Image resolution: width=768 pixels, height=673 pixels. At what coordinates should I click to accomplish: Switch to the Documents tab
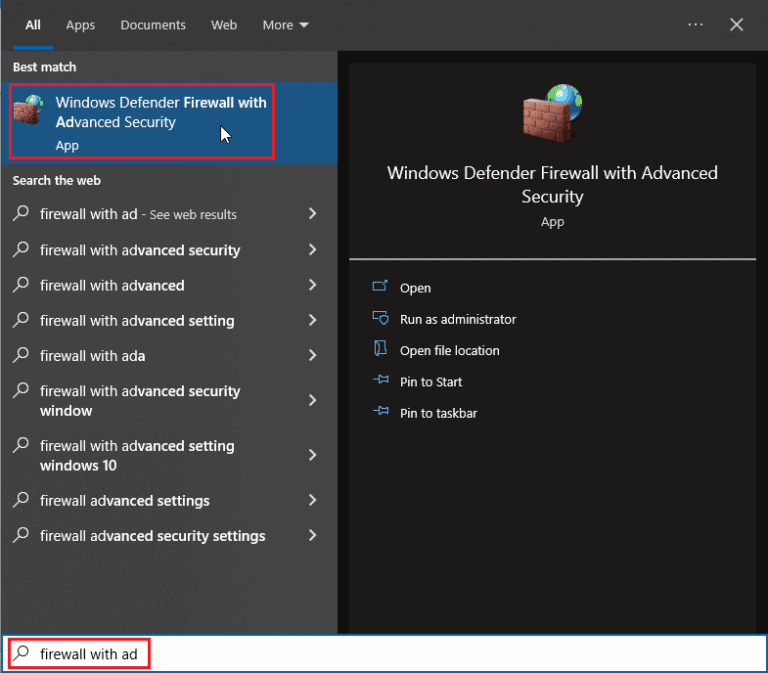153,25
